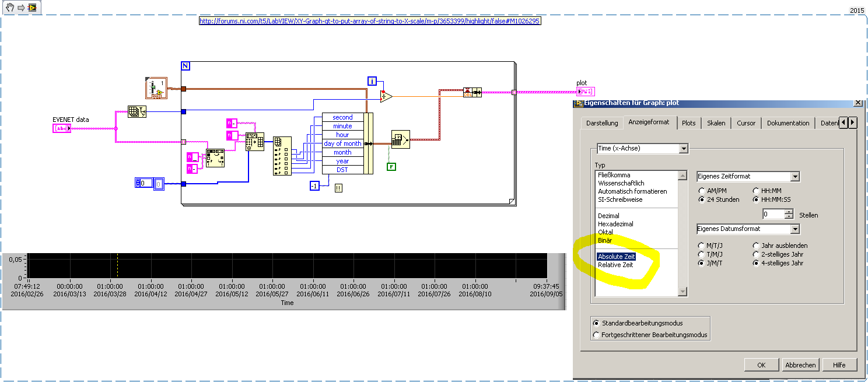Screen dimensions: 868x382
Task: Select the AM/PM radio button
Action: coord(702,191)
